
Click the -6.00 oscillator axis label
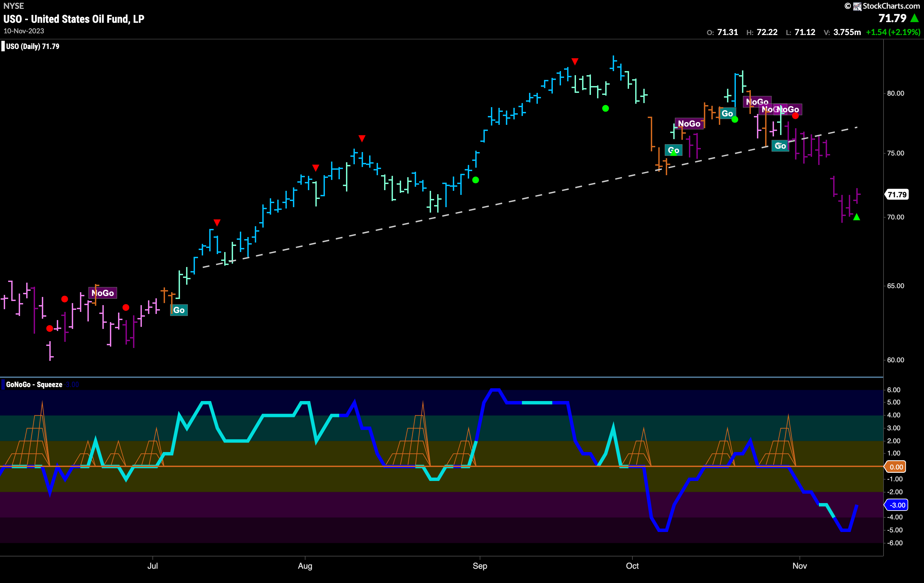click(x=894, y=543)
